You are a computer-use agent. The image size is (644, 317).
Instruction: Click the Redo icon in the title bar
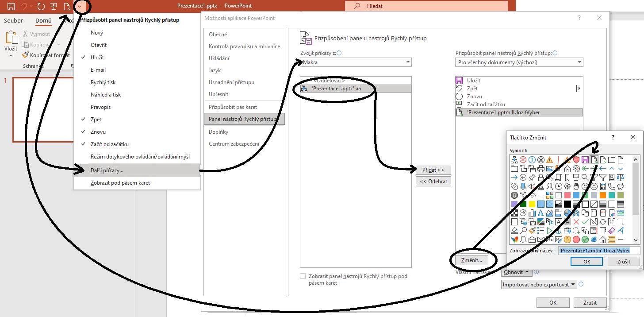[x=41, y=6]
